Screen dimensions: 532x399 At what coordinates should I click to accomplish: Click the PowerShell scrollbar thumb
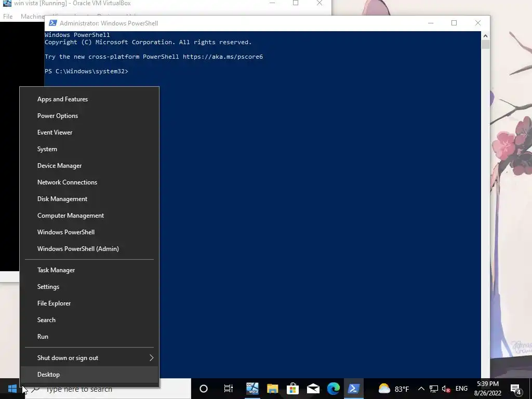[485, 45]
